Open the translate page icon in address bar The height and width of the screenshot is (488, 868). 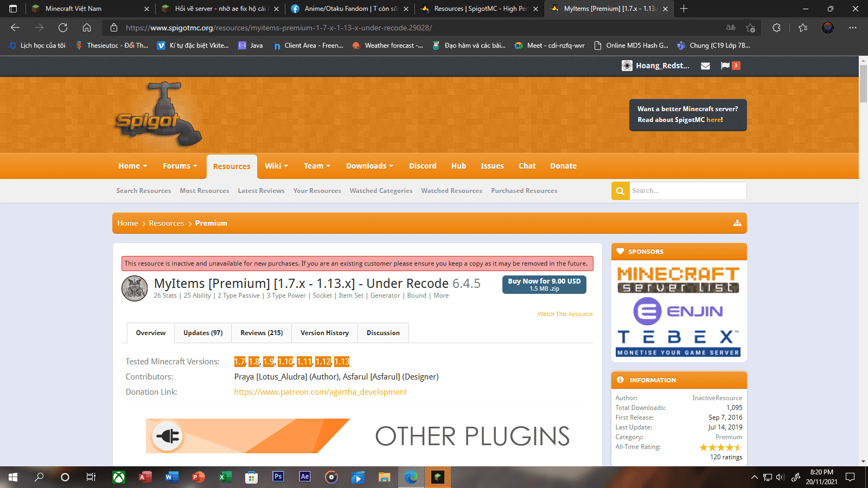[731, 28]
